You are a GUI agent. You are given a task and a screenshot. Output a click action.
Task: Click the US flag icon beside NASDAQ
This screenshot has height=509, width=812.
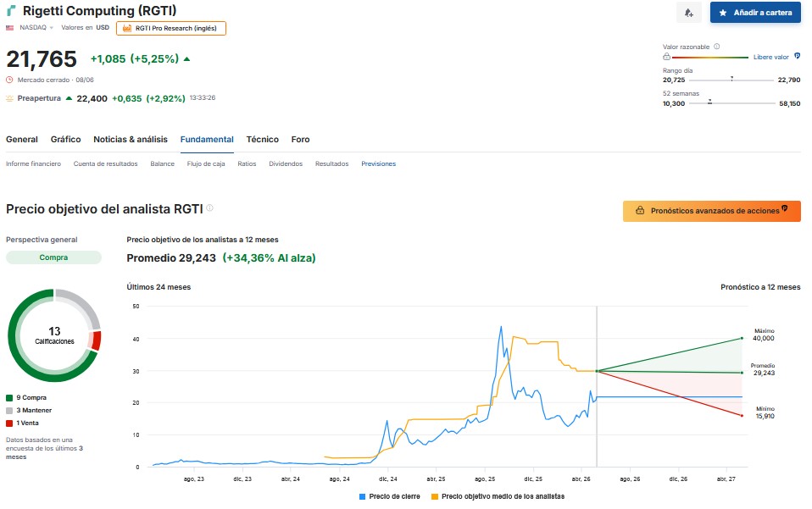click(x=10, y=28)
